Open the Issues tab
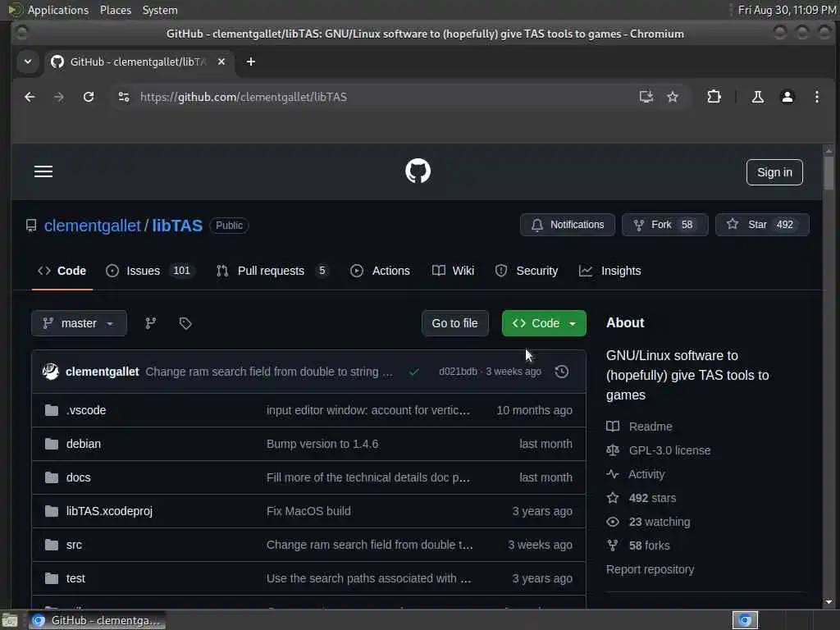The image size is (840, 630). coord(150,271)
